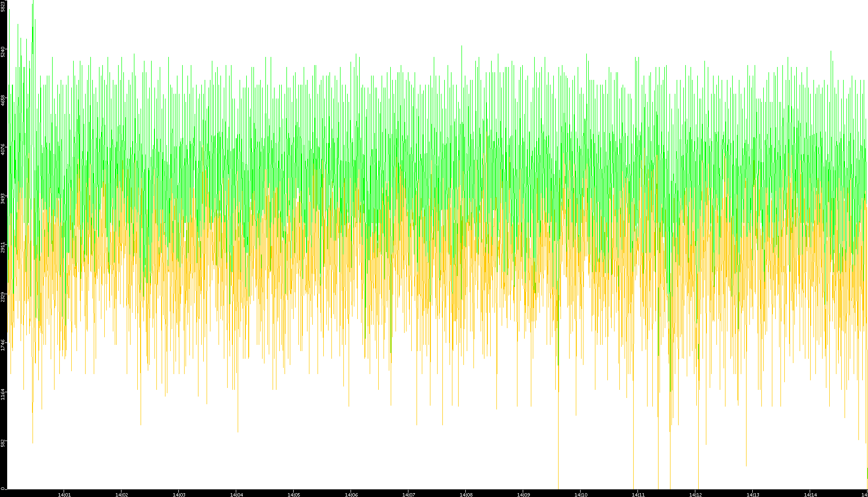Click the 14:04 timestamp on the axis
868x497 pixels.
coord(236,494)
